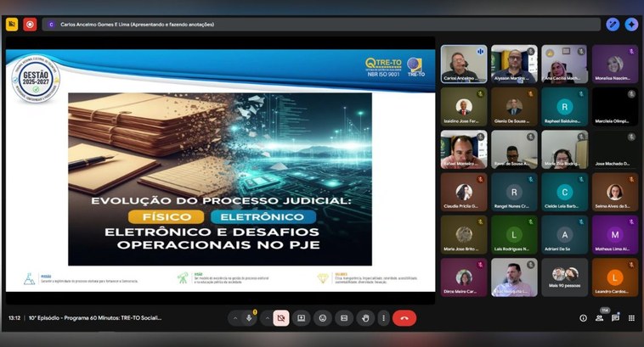Select Ravel de Sousa participant tile
The height and width of the screenshot is (347, 644).
point(514,149)
